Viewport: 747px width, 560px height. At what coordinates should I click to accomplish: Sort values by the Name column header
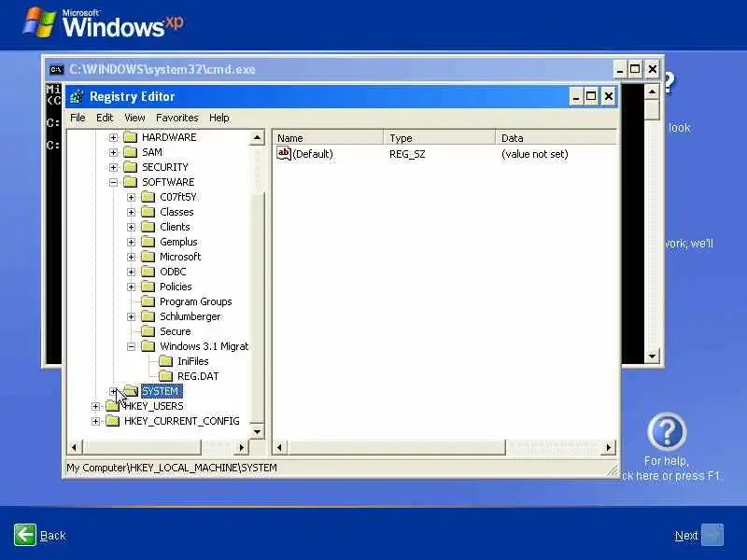point(328,138)
